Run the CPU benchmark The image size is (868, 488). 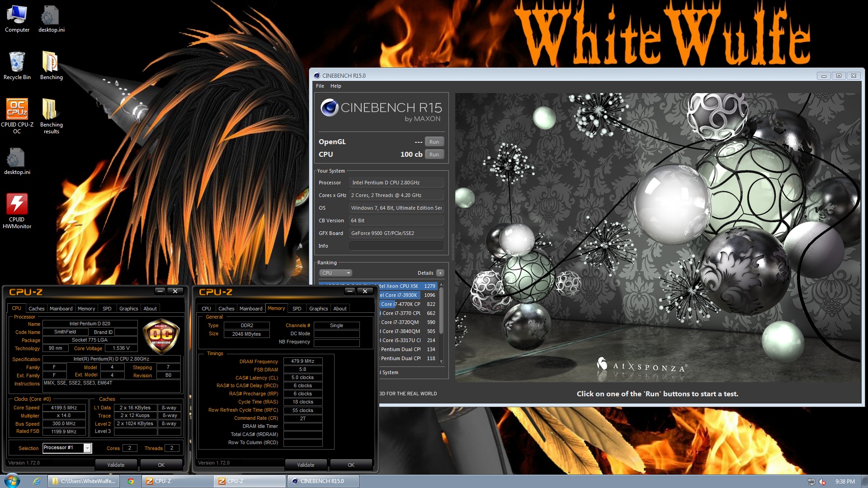pos(434,155)
